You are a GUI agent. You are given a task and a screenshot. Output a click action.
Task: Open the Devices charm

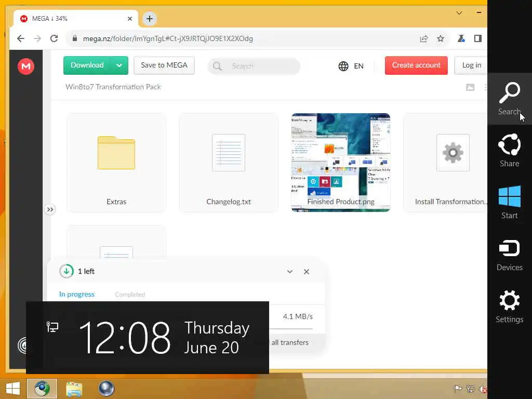(x=509, y=255)
